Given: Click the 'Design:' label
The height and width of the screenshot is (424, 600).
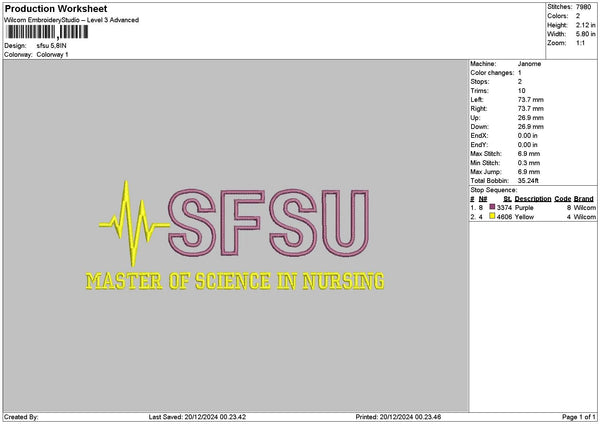Looking at the screenshot, I should click(15, 46).
